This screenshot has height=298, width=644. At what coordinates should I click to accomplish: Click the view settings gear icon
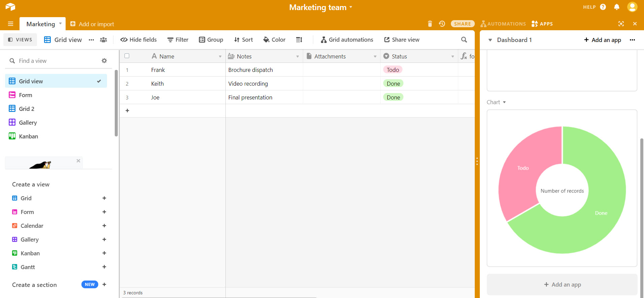point(104,61)
